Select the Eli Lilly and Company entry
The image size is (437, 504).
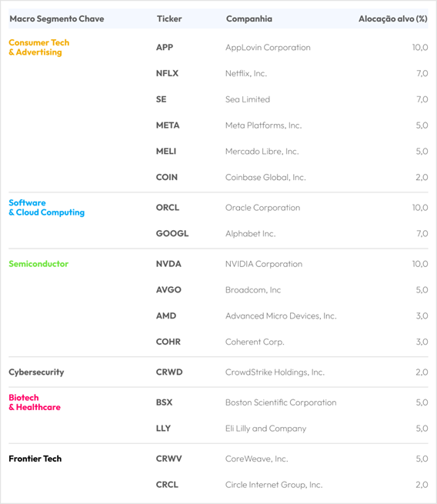(x=265, y=429)
